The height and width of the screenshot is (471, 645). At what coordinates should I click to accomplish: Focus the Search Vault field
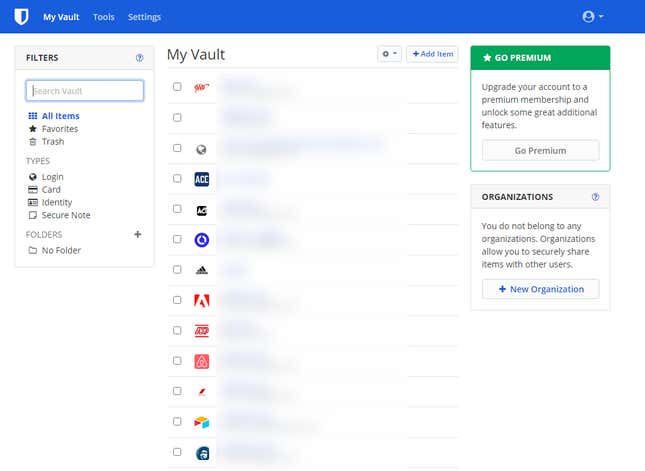[85, 90]
